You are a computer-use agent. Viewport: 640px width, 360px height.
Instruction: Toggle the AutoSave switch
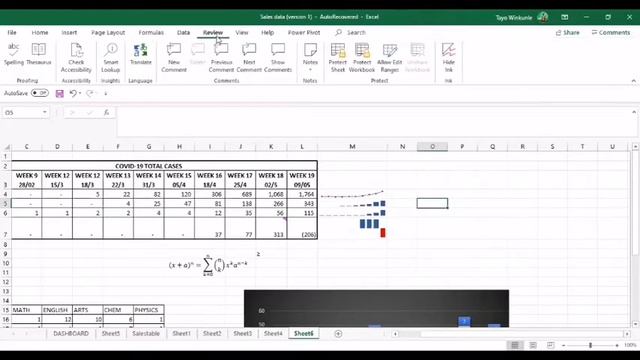click(40, 93)
